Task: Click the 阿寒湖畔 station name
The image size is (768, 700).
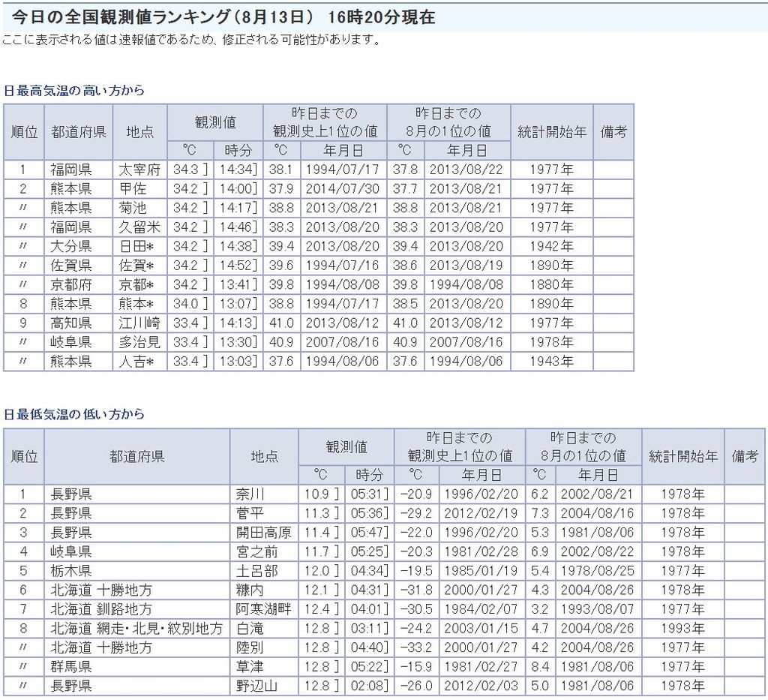Action: [x=264, y=608]
